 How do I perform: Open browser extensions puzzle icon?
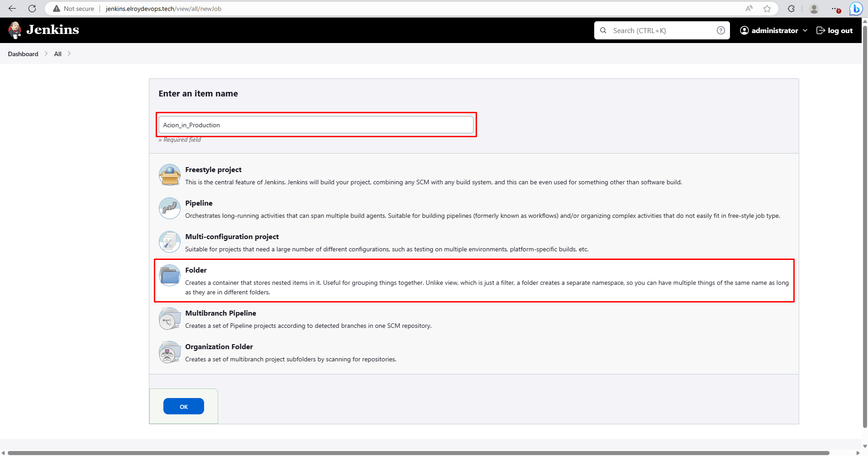(x=792, y=9)
